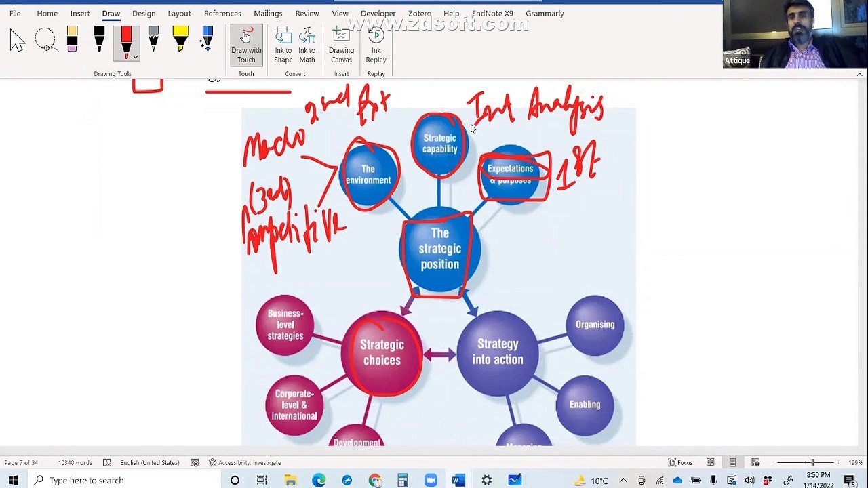The width and height of the screenshot is (868, 488).
Task: Adjust the zoom slider handle
Action: [812, 462]
